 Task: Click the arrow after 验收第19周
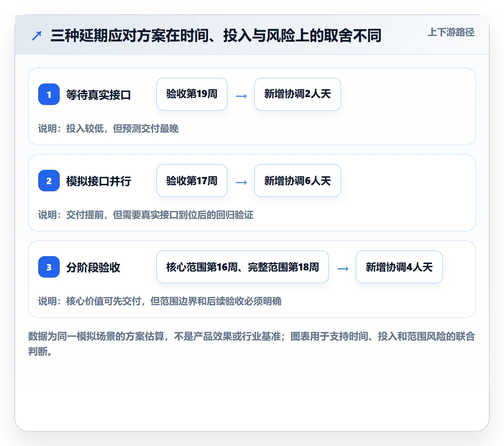point(241,96)
